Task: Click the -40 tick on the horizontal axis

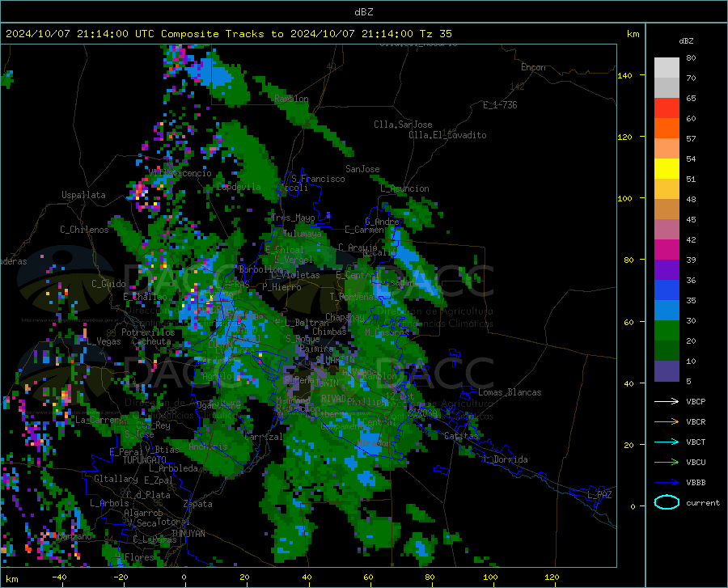Action: (x=59, y=577)
